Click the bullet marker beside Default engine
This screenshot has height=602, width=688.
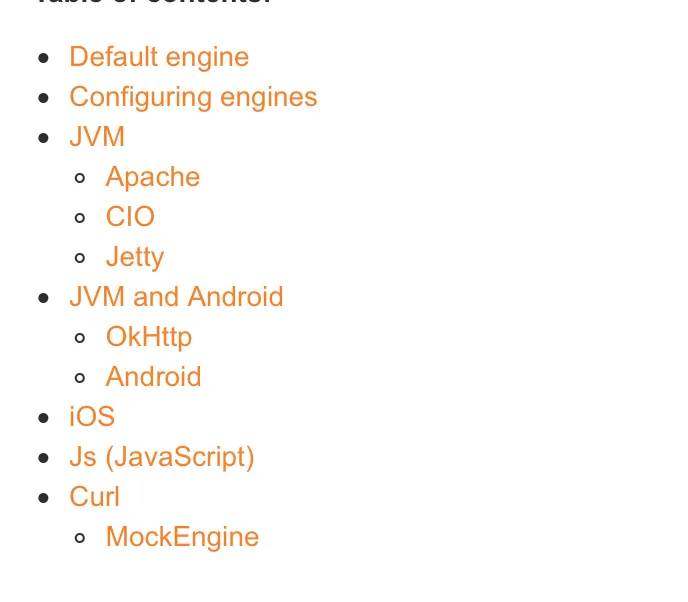43,58
